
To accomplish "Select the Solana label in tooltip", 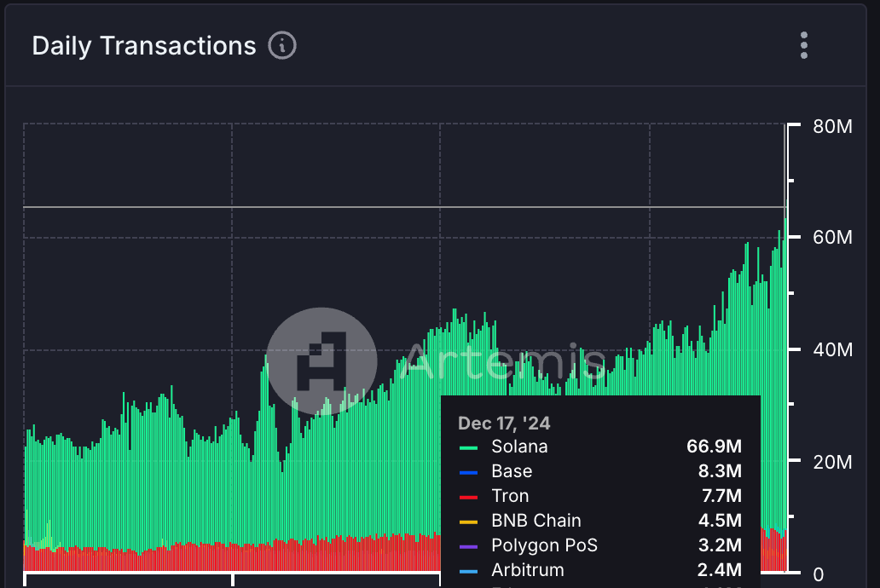I will coord(519,447).
